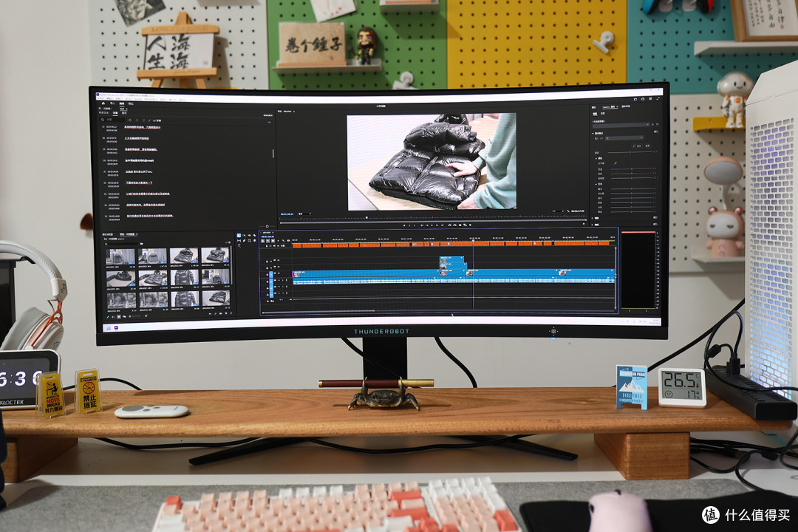Image resolution: width=798 pixels, height=532 pixels.
Task: Play the sequence in the Program monitor
Action: tap(432, 225)
